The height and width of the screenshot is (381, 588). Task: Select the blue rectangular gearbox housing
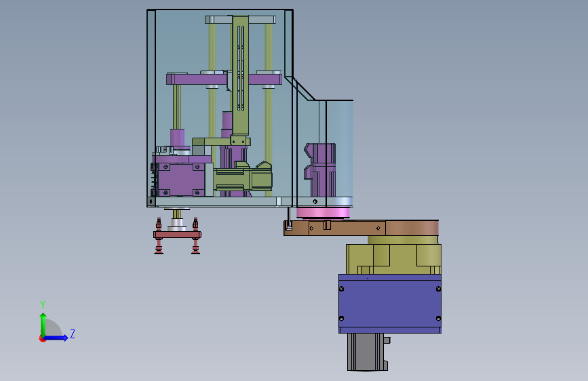389,303
